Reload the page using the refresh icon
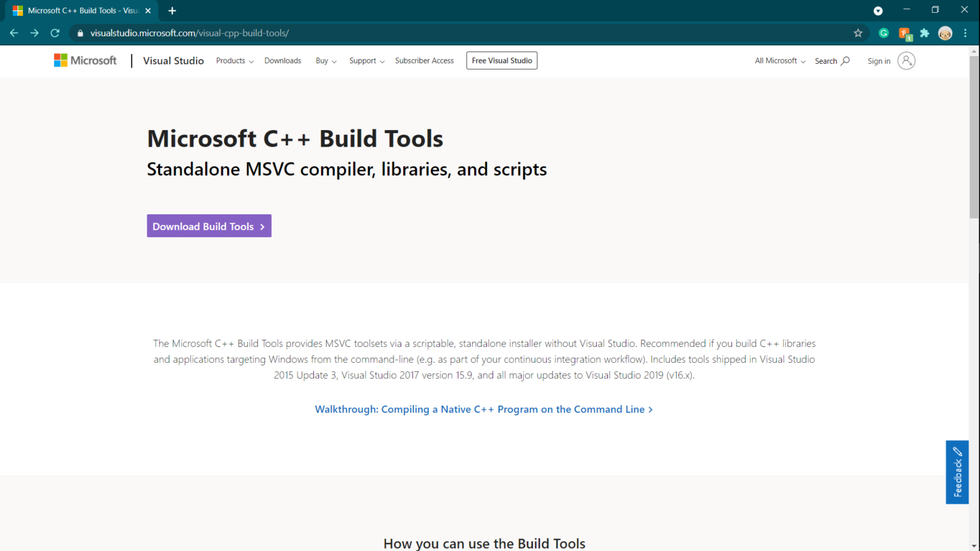The width and height of the screenshot is (980, 551). coord(55,33)
